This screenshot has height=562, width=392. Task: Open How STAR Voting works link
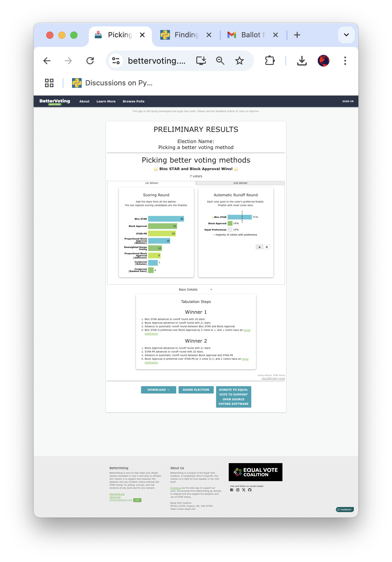[273, 378]
